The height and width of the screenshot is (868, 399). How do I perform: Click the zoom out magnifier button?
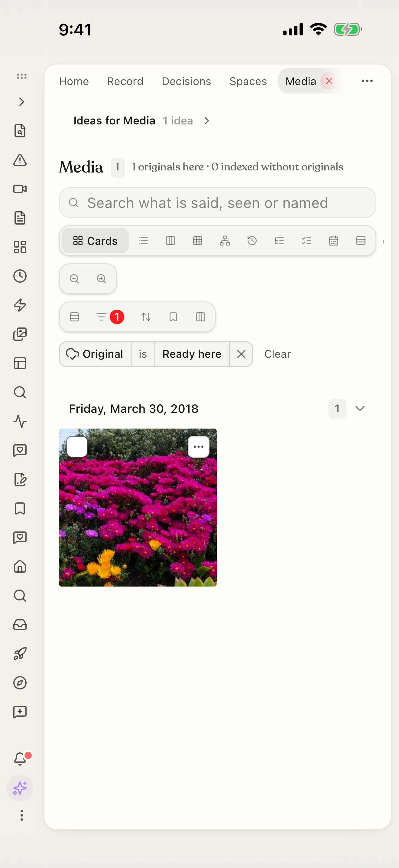point(74,279)
